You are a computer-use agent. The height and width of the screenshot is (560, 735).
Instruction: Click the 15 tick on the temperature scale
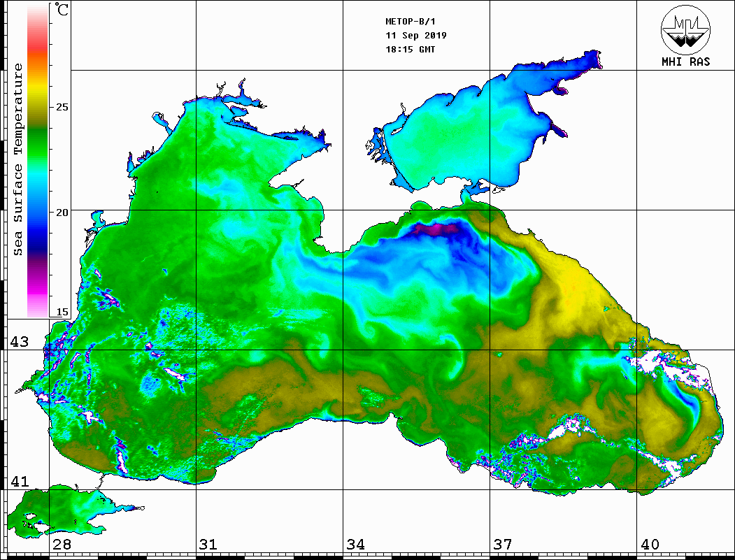pos(62,312)
